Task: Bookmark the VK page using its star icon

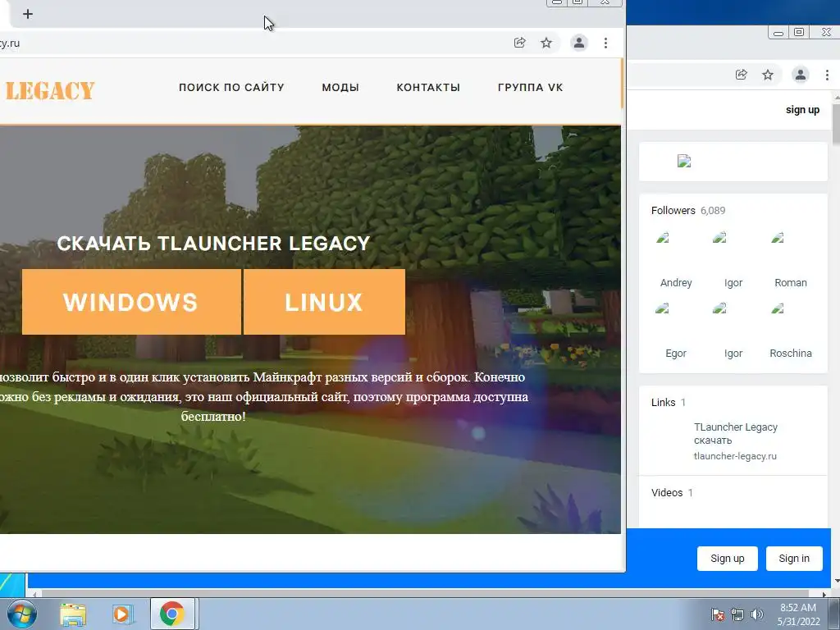Action: (768, 75)
